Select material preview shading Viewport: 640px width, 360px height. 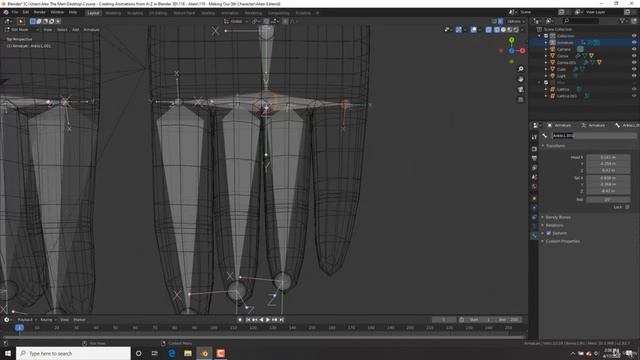click(x=510, y=30)
